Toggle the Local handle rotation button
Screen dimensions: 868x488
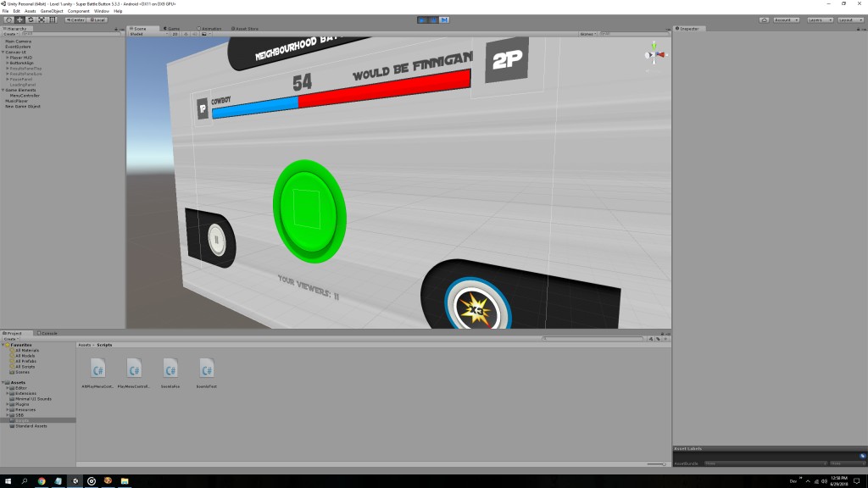[97, 19]
